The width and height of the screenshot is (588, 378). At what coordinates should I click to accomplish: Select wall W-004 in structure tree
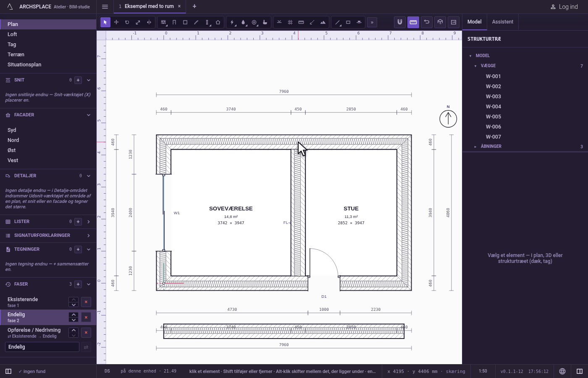(x=493, y=107)
